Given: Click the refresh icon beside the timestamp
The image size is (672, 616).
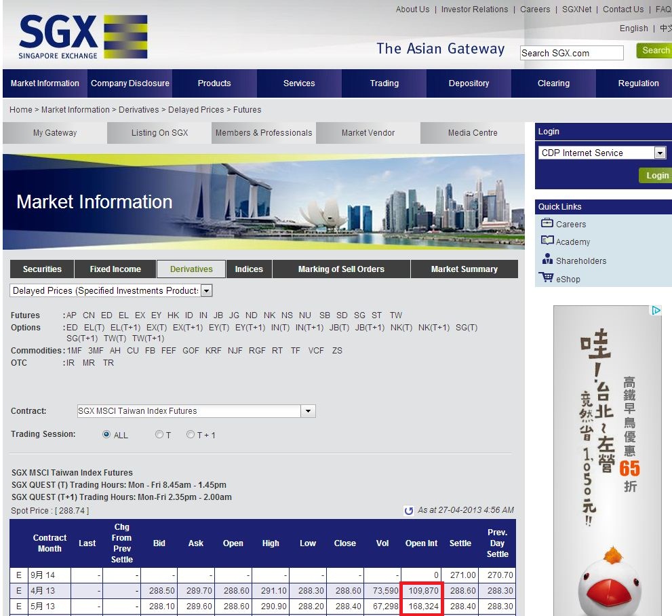Looking at the screenshot, I should [x=409, y=511].
